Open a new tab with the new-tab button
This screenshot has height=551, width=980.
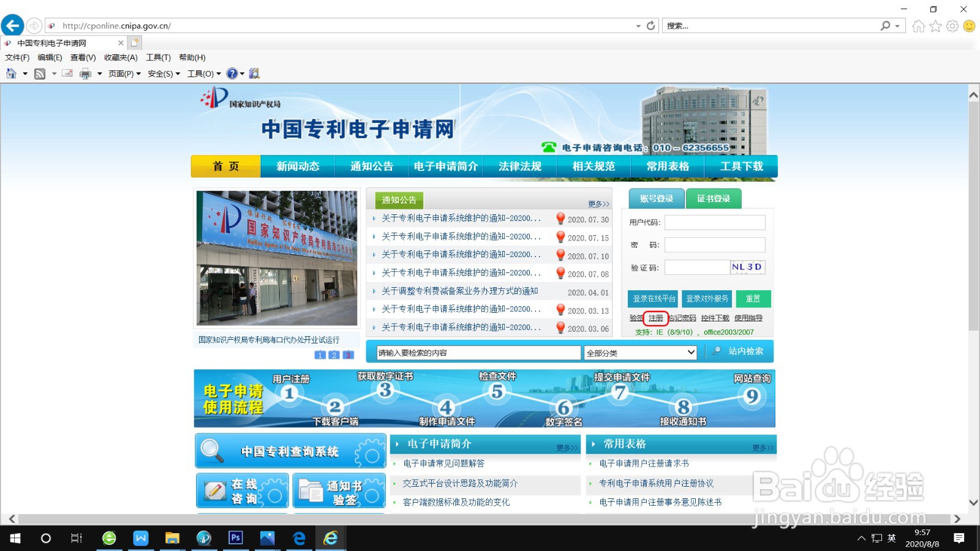[135, 43]
